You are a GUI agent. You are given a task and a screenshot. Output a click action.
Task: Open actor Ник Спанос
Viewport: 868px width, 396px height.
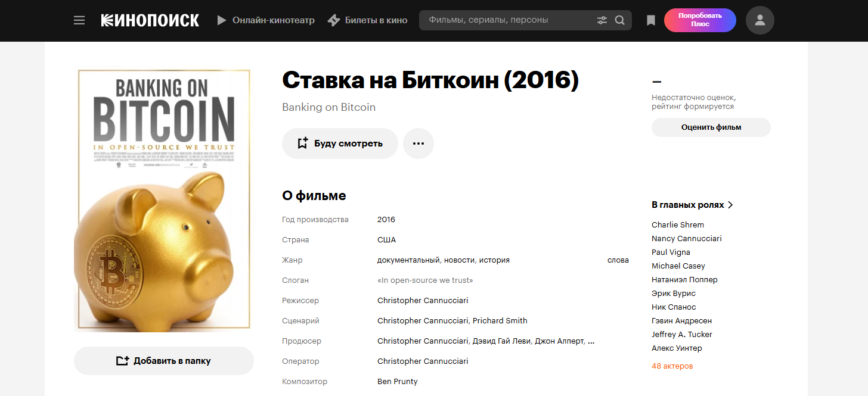(x=674, y=307)
